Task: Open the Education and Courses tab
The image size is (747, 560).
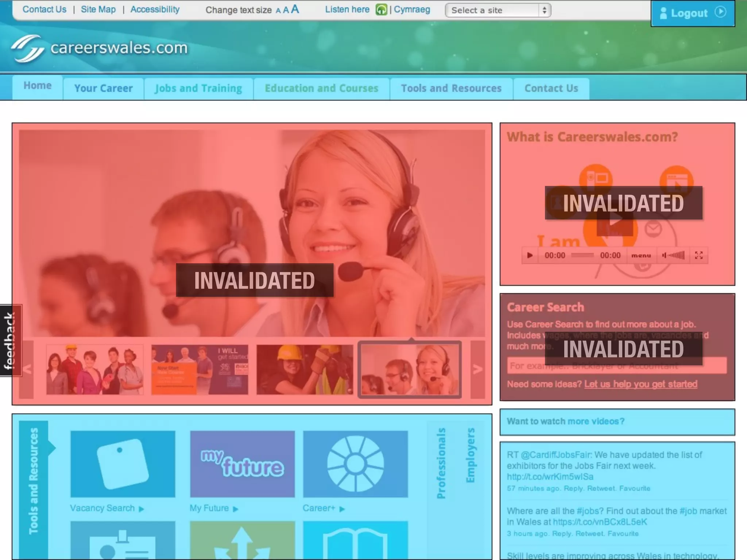Action: pyautogui.click(x=321, y=89)
